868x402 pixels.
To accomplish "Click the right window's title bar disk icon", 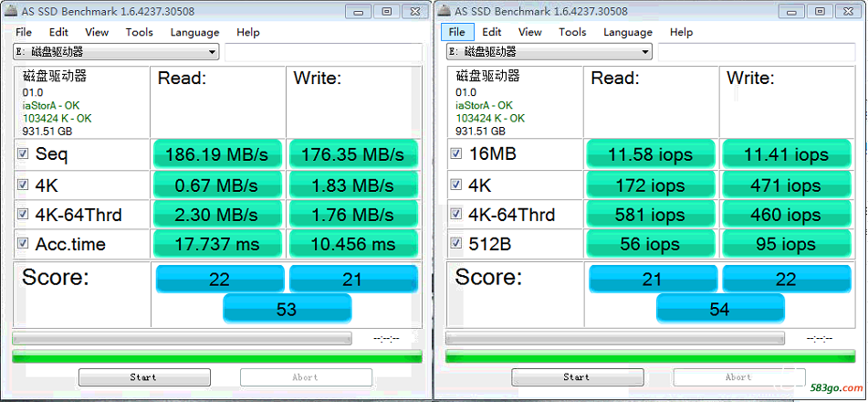I will [x=444, y=11].
